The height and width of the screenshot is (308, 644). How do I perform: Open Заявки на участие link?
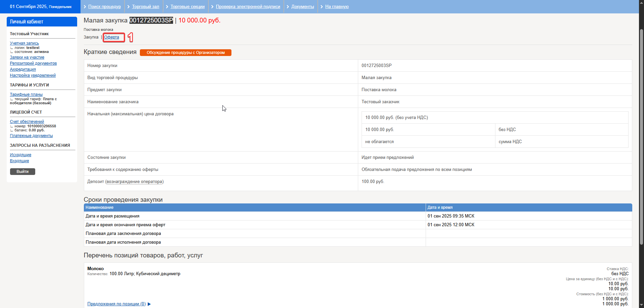[27, 57]
